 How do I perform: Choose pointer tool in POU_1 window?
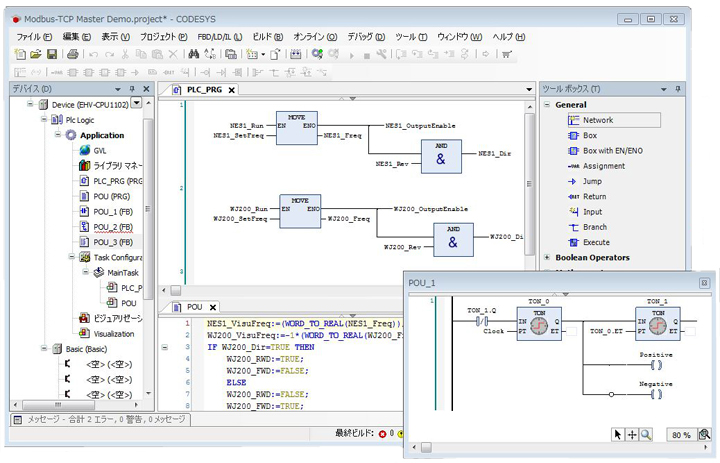[618, 434]
